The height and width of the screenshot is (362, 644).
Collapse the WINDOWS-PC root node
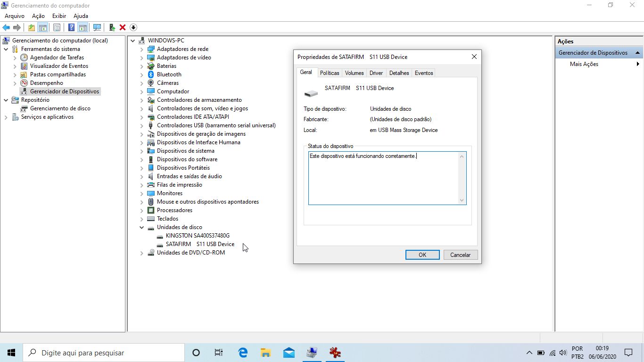pyautogui.click(x=133, y=41)
